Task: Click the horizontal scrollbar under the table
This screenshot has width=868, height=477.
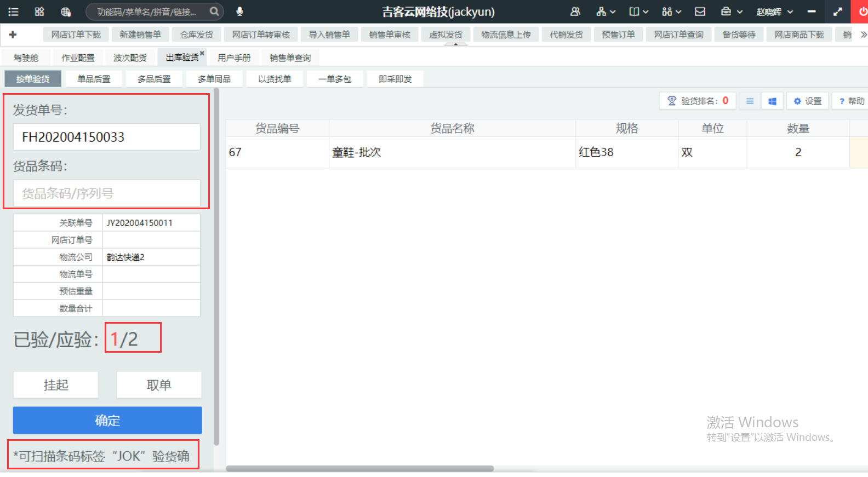Action: pyautogui.click(x=360, y=469)
